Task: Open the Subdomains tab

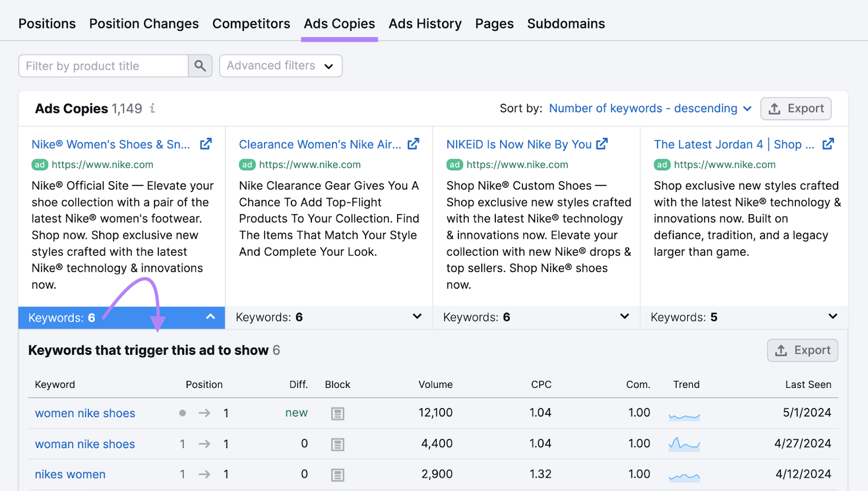Action: [x=566, y=24]
